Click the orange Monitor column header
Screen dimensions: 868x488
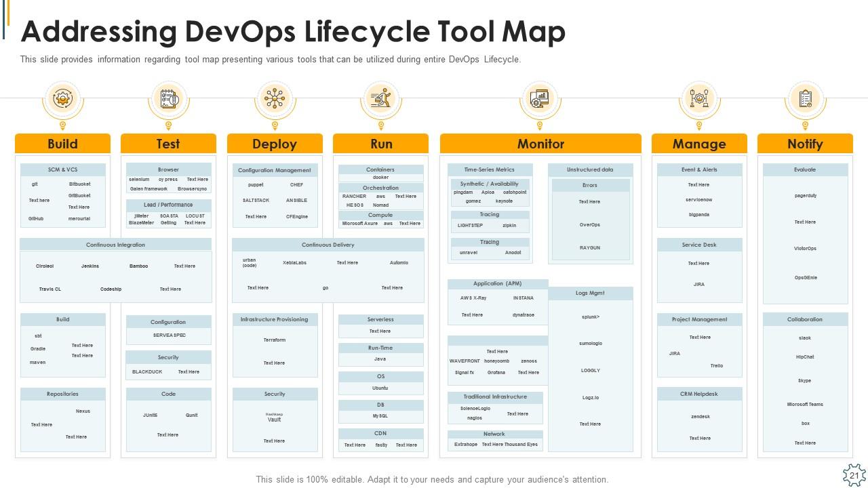pos(540,144)
